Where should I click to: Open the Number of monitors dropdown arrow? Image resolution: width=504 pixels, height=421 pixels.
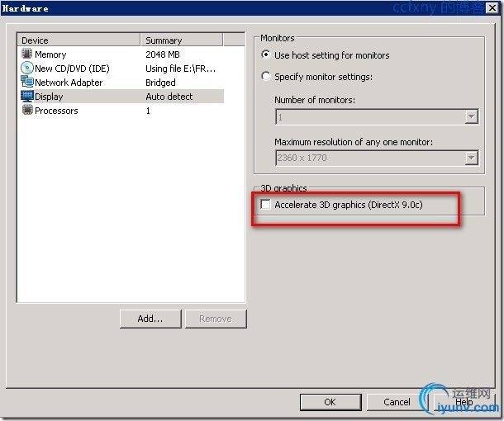[x=471, y=116]
